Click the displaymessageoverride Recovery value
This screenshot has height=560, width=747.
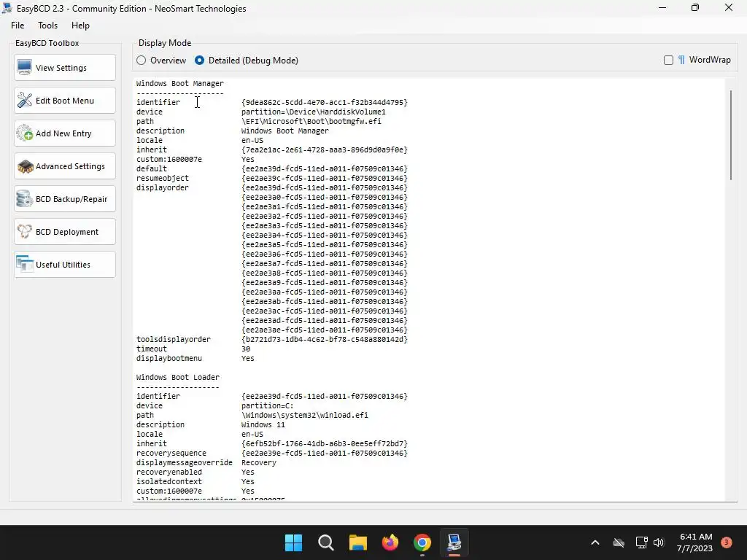point(259,463)
